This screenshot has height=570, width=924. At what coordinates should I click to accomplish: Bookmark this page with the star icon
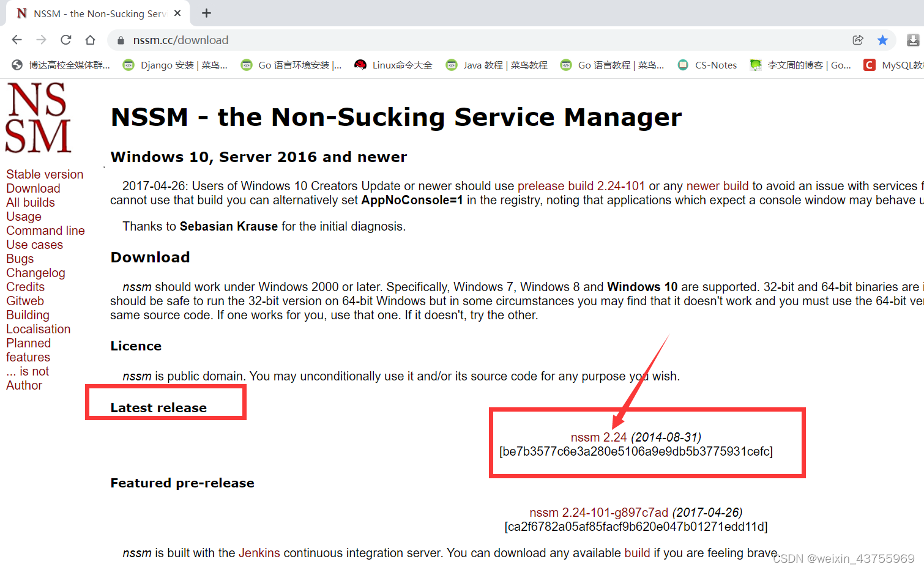click(882, 40)
